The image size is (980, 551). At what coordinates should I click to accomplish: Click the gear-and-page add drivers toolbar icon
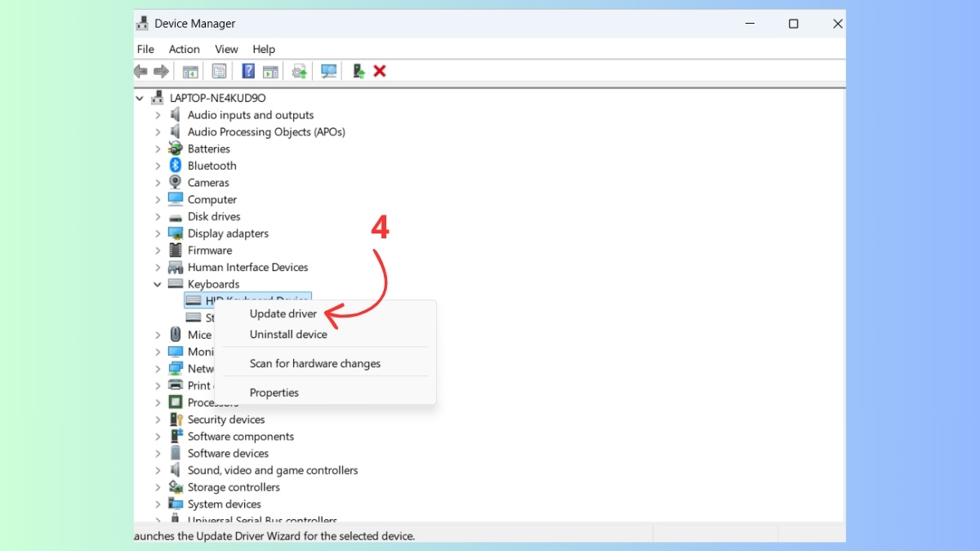point(300,71)
